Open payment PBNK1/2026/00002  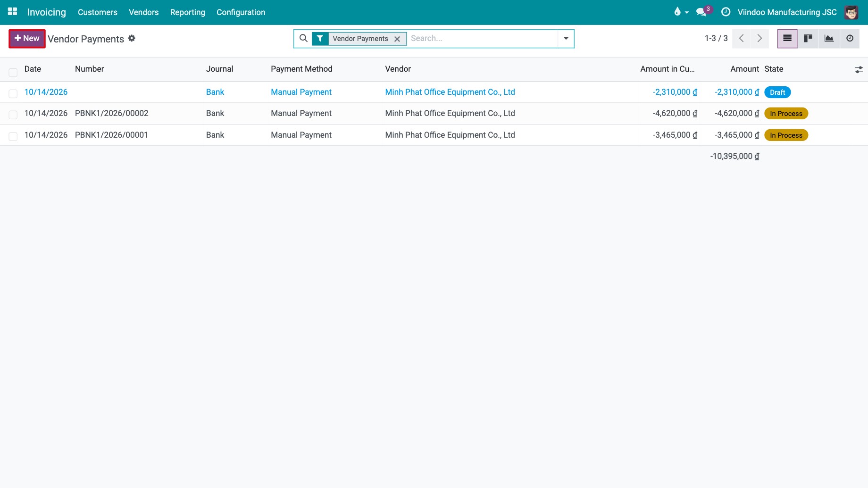[x=112, y=113]
